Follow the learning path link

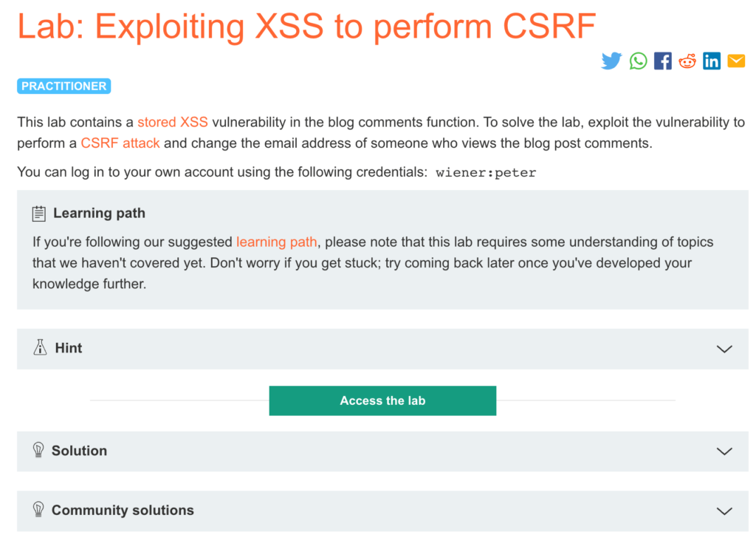tap(277, 242)
